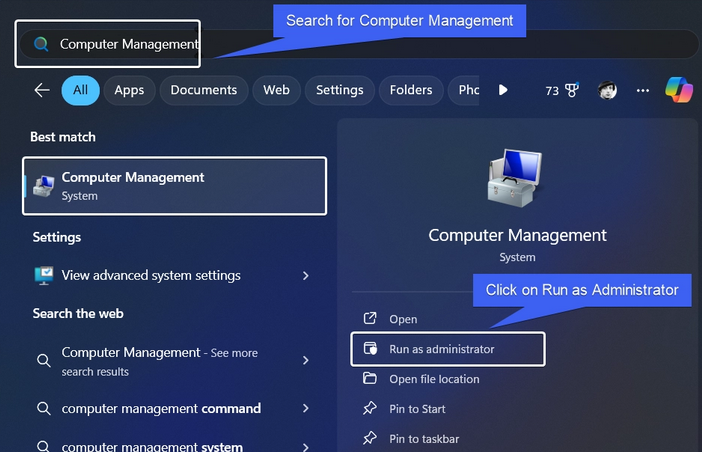Click the Best match heading

(x=63, y=137)
